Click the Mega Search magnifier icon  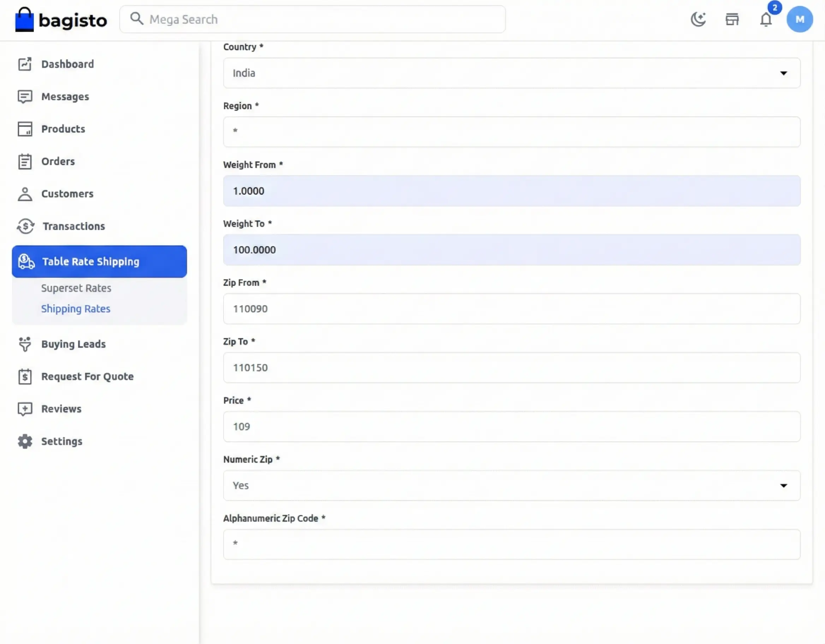[x=136, y=18]
